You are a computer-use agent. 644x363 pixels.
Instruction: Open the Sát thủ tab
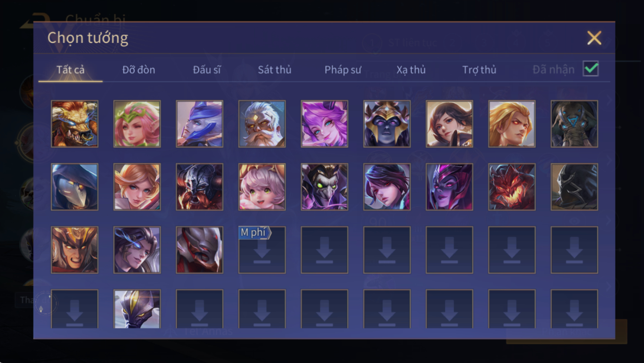(x=274, y=70)
